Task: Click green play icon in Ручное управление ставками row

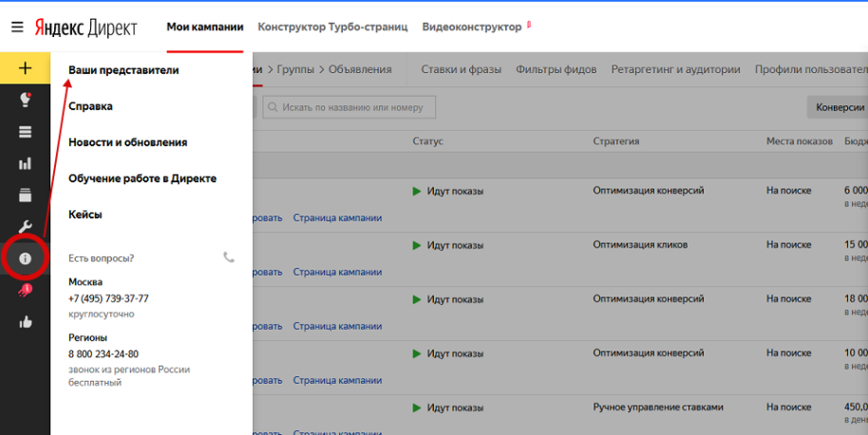Action: point(417,407)
